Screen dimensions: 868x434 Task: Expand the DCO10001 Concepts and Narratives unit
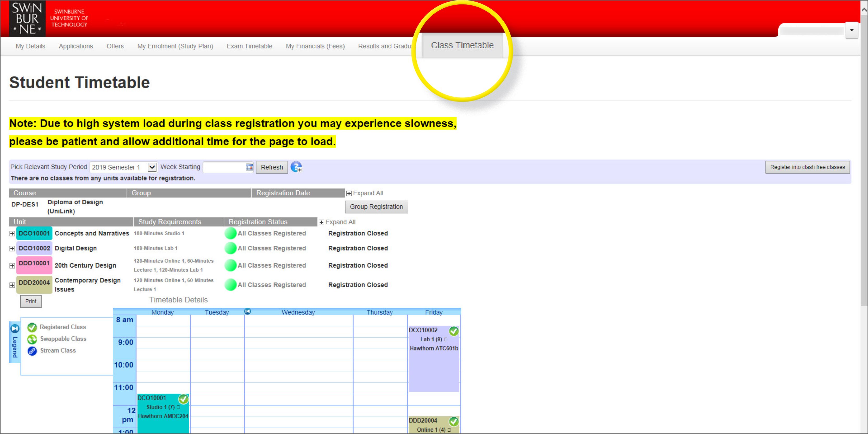(12, 234)
